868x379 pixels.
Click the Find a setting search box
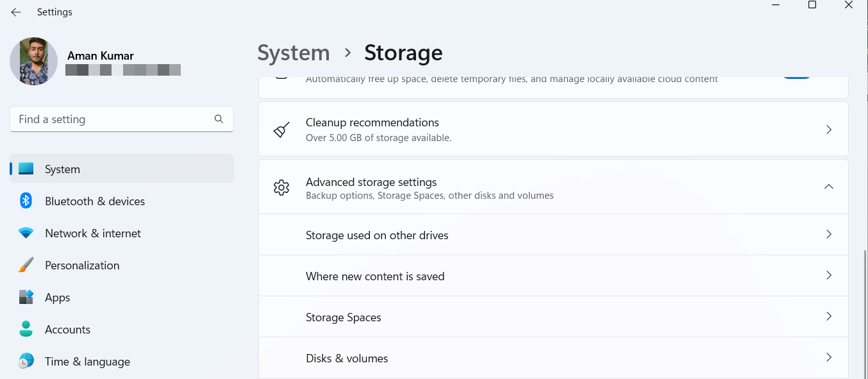point(115,119)
